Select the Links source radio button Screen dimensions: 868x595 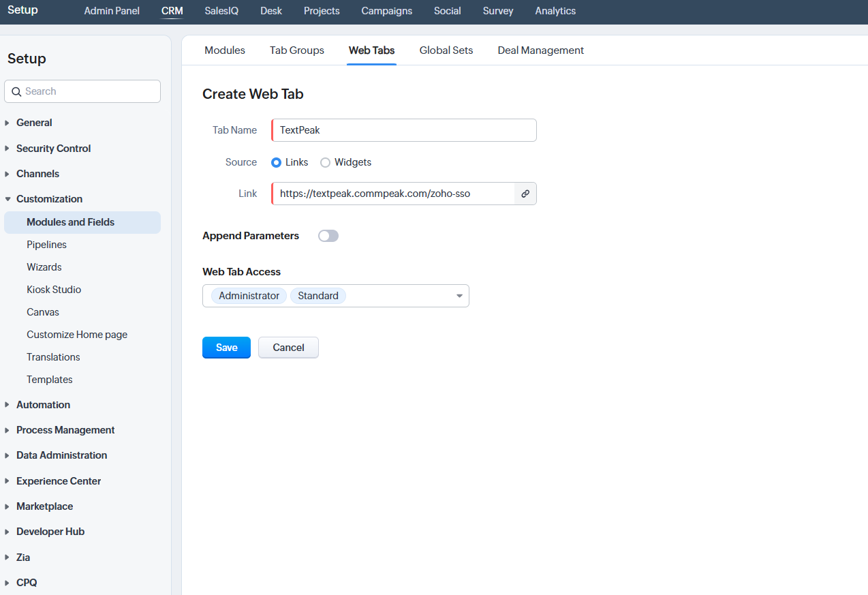point(276,162)
